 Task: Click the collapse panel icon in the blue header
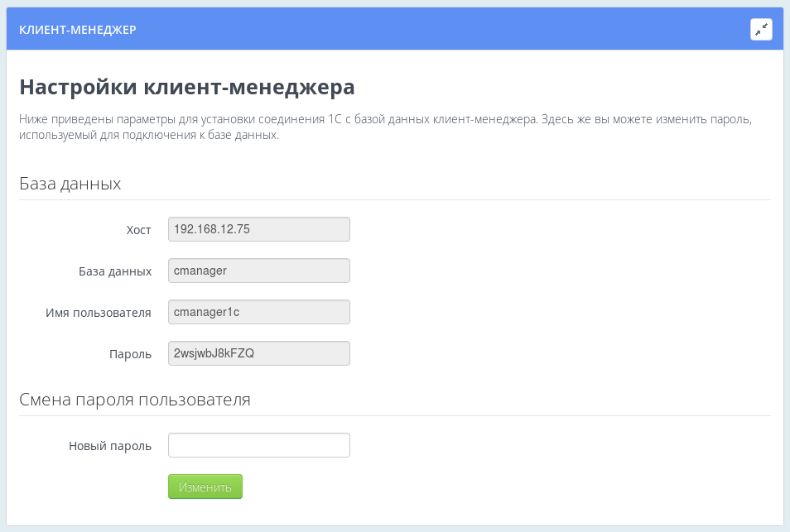click(x=761, y=29)
